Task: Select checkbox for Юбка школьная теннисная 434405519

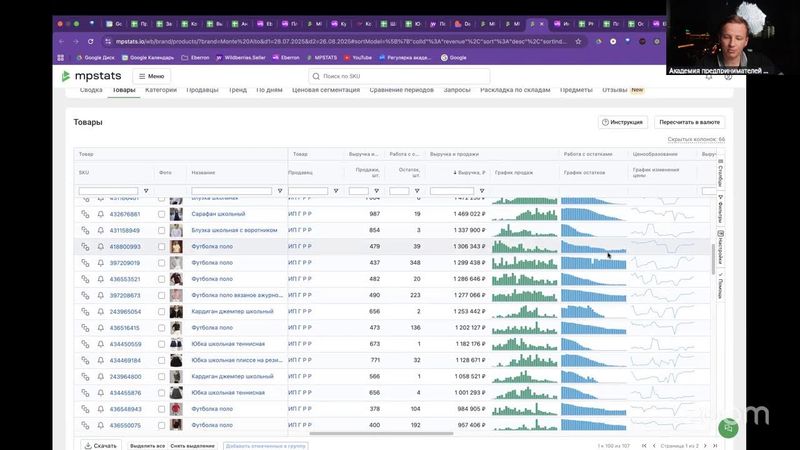Action: [x=161, y=344]
